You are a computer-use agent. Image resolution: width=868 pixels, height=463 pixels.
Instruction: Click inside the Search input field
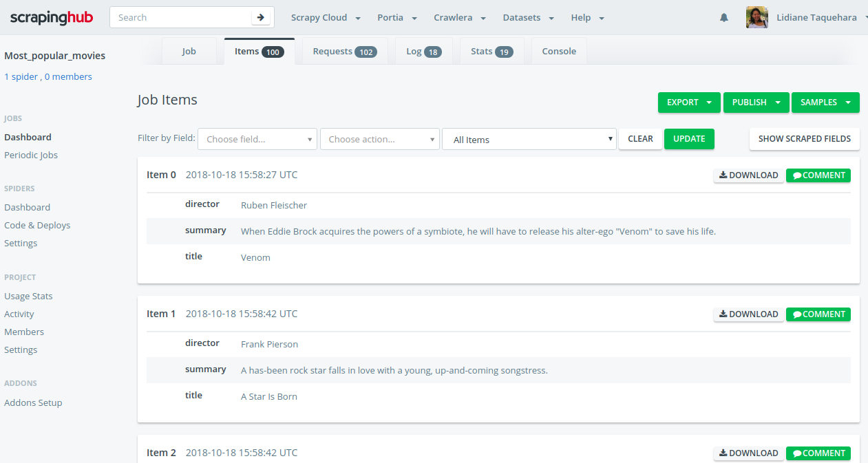pyautogui.click(x=181, y=17)
